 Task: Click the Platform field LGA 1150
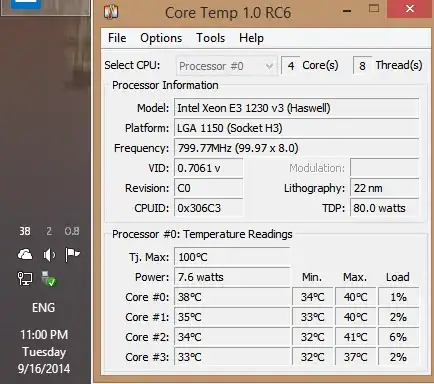point(296,128)
